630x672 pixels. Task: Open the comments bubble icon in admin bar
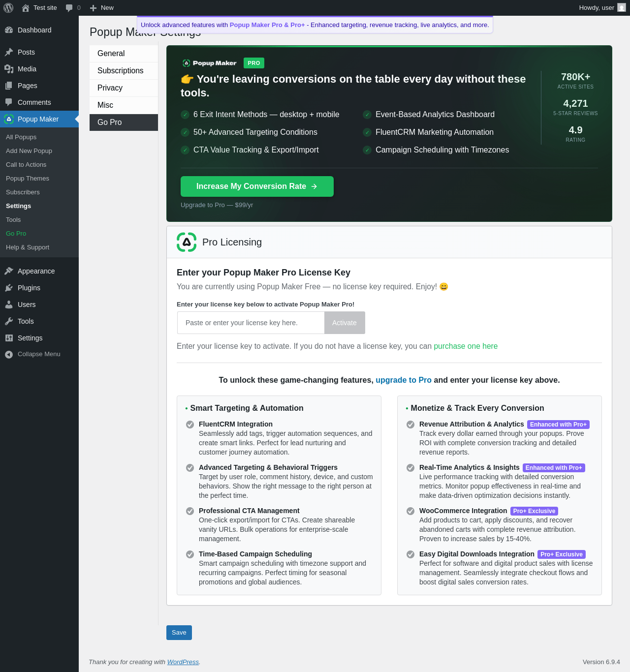coord(69,8)
